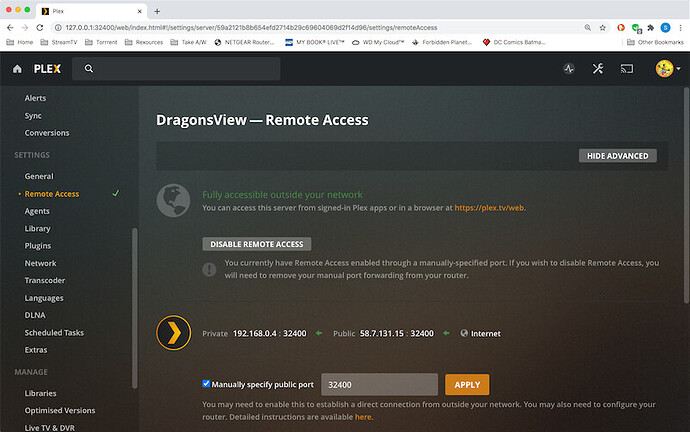Select Remote Access in sidebar
Image resolution: width=690 pixels, height=432 pixels.
pos(52,194)
